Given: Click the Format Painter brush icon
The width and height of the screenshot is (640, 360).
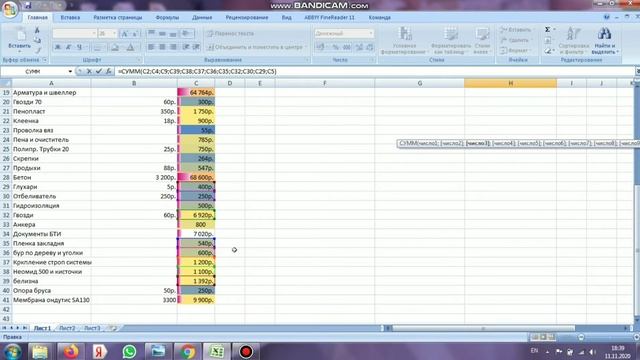Looking at the screenshot, I should (37, 50).
